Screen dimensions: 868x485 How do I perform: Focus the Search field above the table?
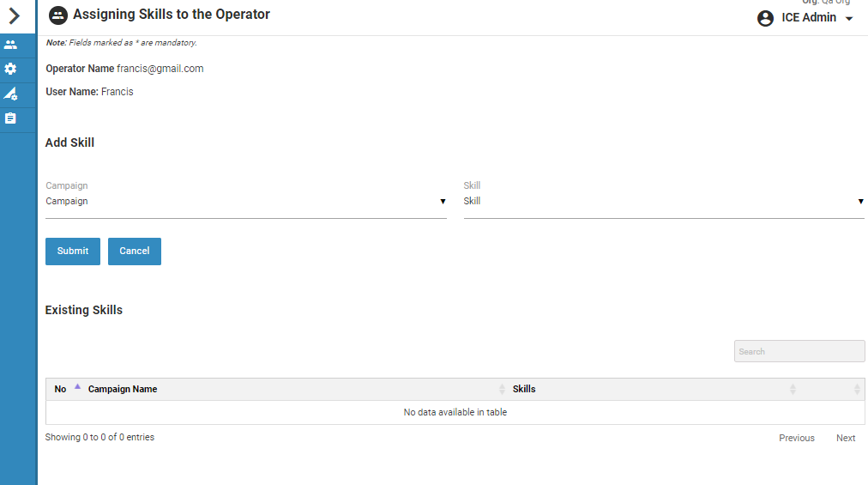point(799,351)
